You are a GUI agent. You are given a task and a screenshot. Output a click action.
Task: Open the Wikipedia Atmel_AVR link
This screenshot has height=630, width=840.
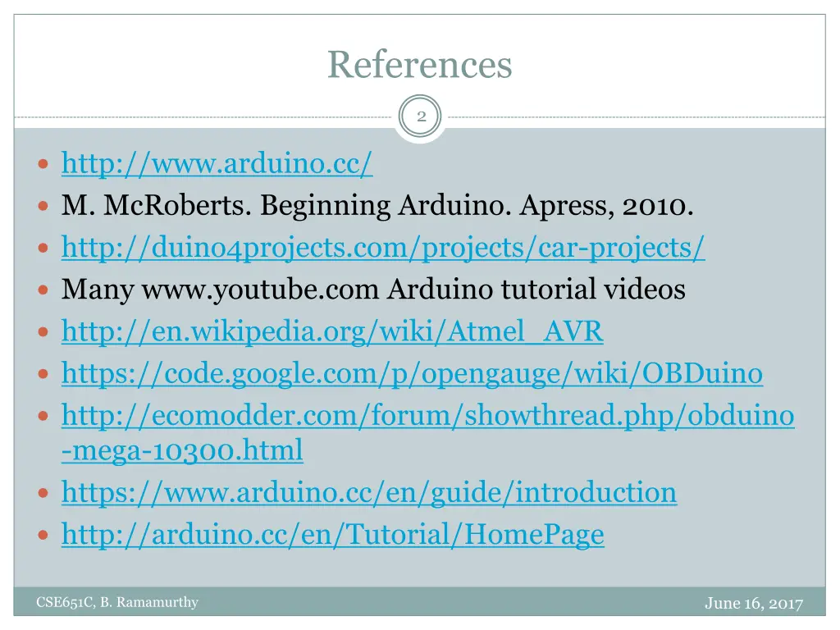point(332,331)
